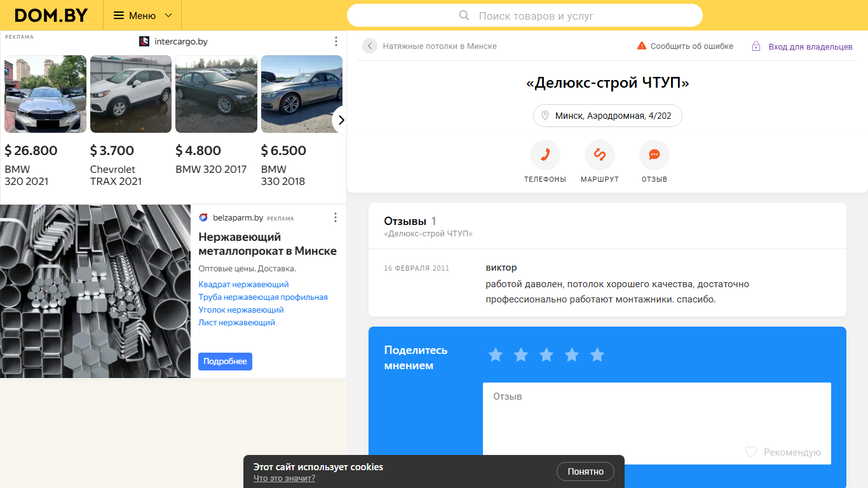This screenshot has width=868, height=488.
Task: Accept cookies with Понятно button
Action: (x=586, y=471)
